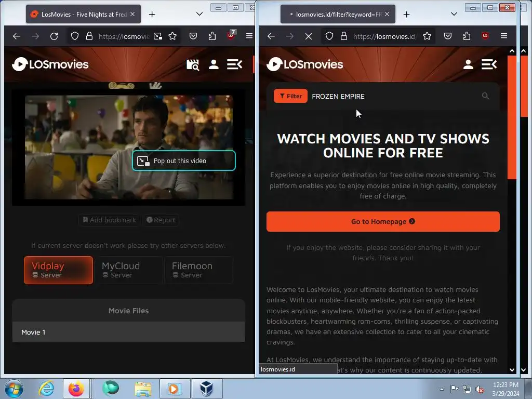Open tracking protection shield in right window
The image size is (532, 399).
coord(329,36)
